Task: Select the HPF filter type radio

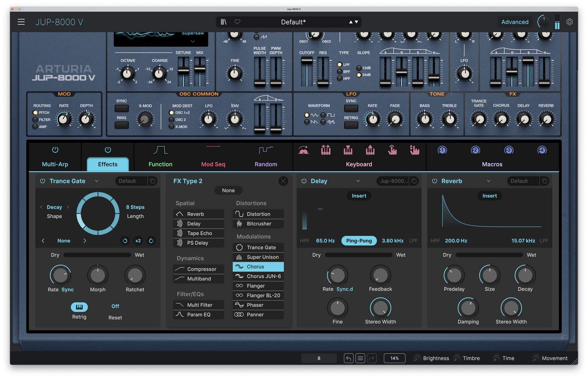Action: tap(340, 79)
